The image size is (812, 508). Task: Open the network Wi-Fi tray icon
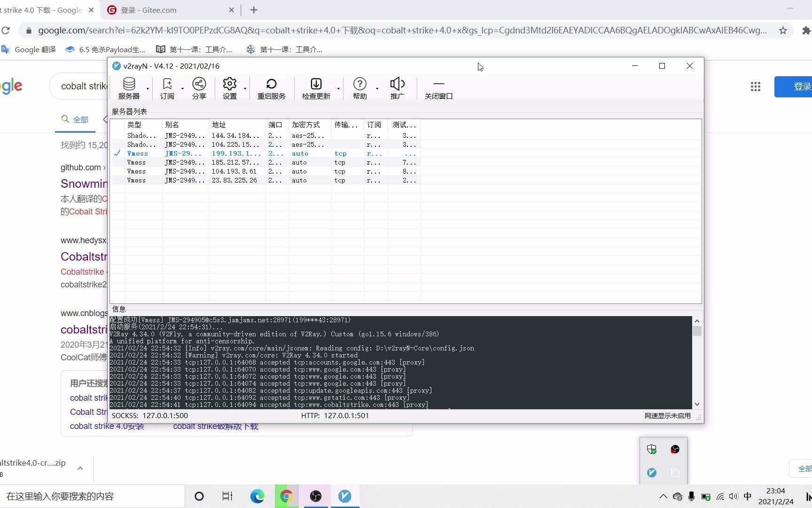[720, 496]
